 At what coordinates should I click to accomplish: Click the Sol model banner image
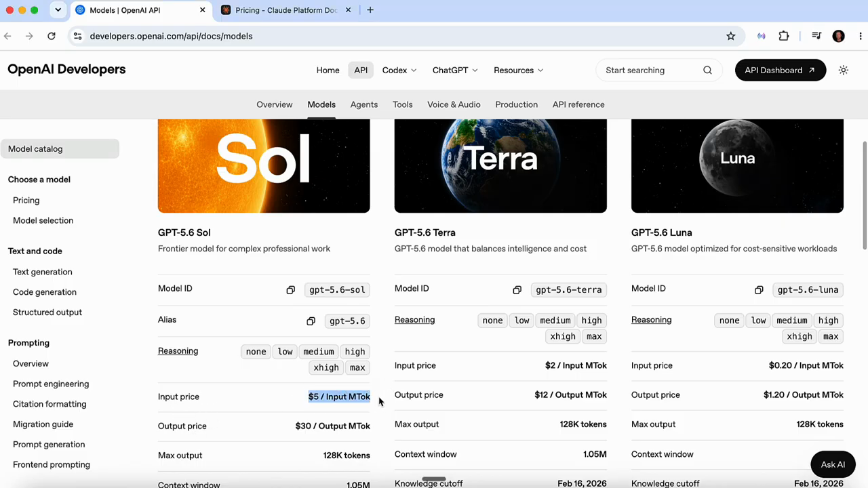click(264, 166)
